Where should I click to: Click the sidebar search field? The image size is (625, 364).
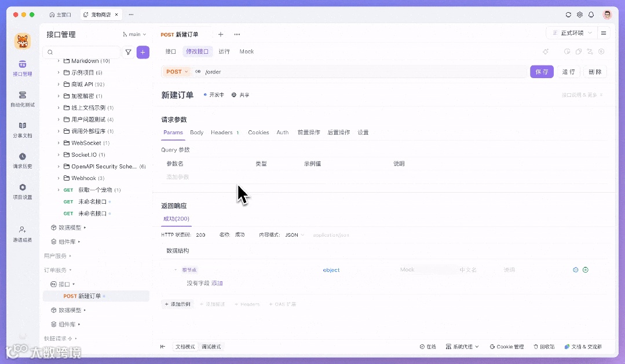point(81,52)
